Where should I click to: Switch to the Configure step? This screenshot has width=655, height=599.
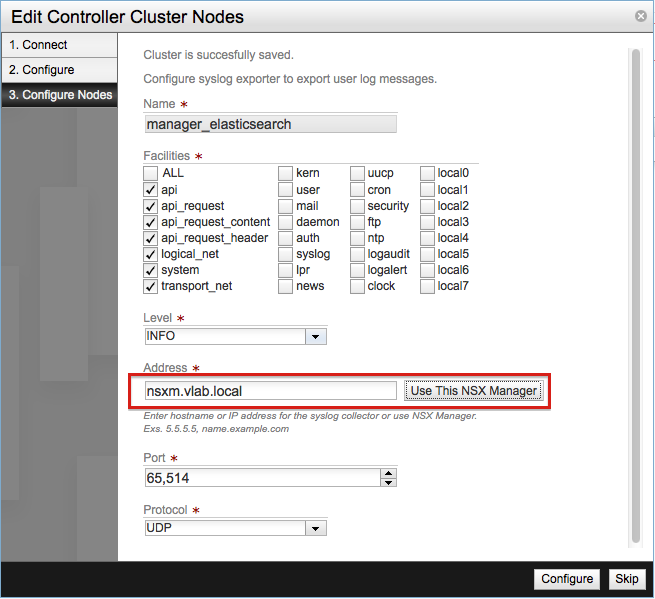point(58,70)
